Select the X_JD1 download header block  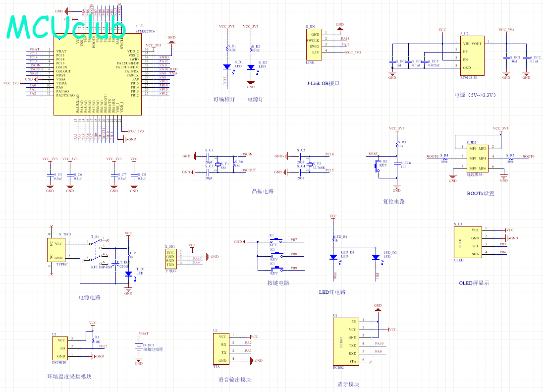[x=170, y=259]
